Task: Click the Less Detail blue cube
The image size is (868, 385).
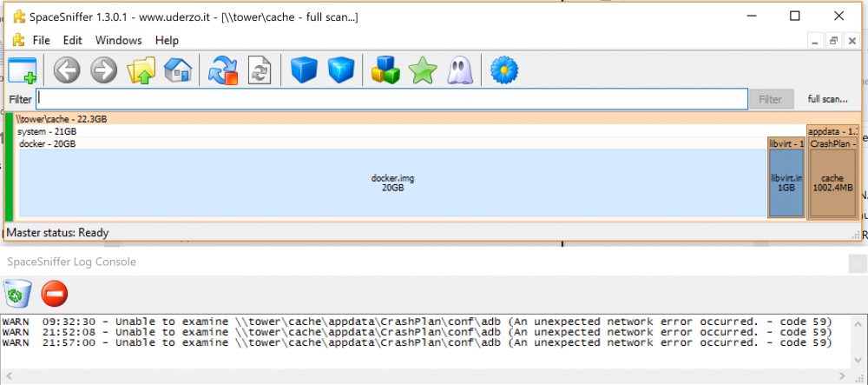Action: tap(304, 70)
